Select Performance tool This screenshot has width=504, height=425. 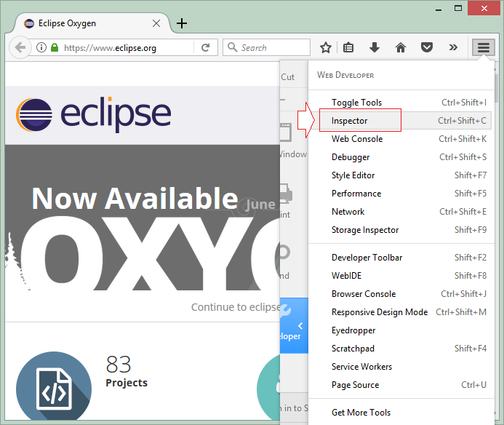point(401,194)
